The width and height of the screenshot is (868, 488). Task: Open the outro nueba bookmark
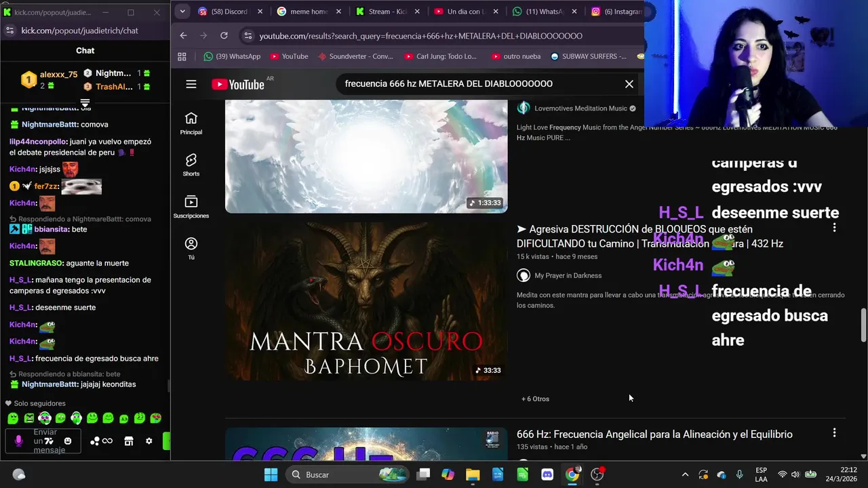coord(516,56)
